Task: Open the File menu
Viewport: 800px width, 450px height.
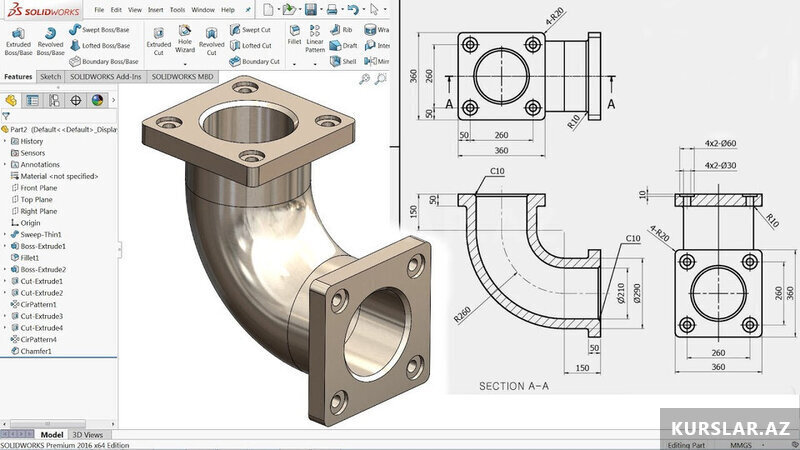Action: [x=99, y=10]
